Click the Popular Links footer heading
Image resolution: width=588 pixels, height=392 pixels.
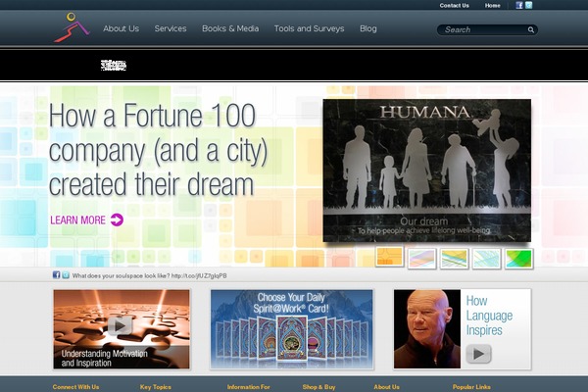pyautogui.click(x=471, y=387)
